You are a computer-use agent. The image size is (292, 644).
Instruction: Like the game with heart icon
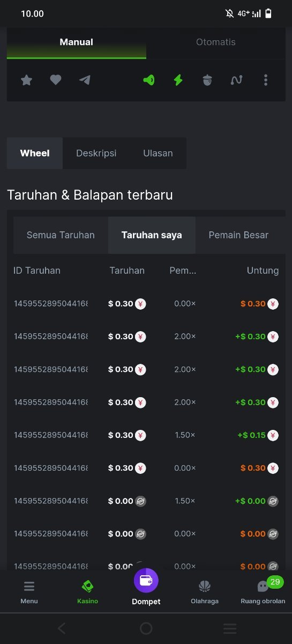56,80
